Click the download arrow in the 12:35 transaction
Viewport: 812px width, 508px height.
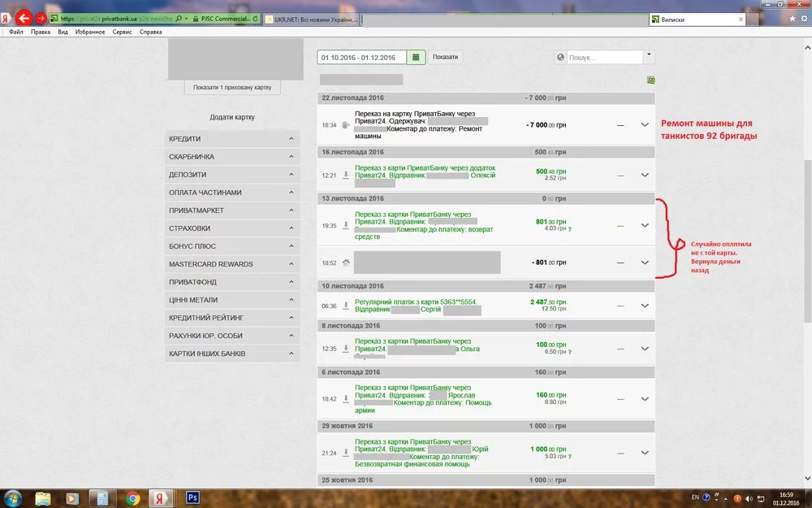[345, 349]
